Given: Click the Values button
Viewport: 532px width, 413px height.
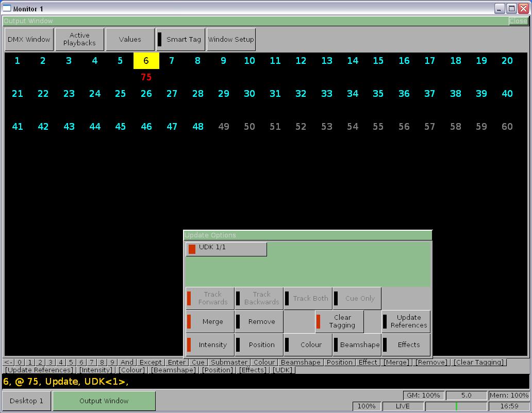Looking at the screenshot, I should click(130, 39).
